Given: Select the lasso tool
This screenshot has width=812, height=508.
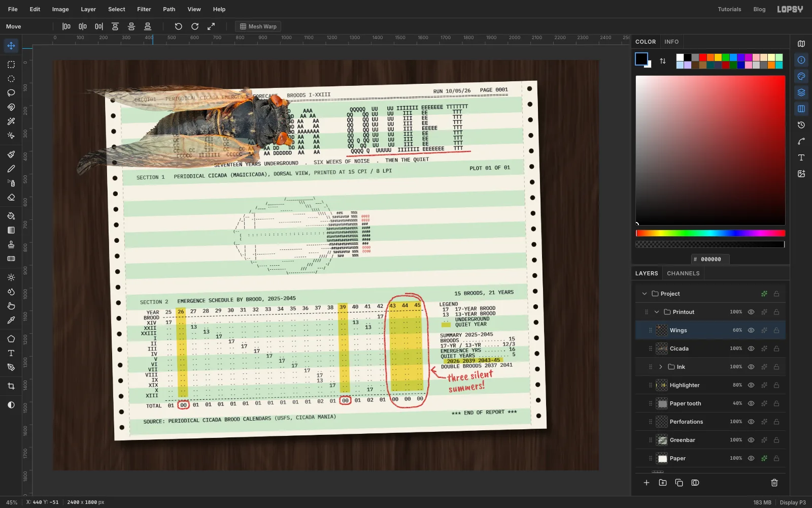Looking at the screenshot, I should (x=11, y=93).
